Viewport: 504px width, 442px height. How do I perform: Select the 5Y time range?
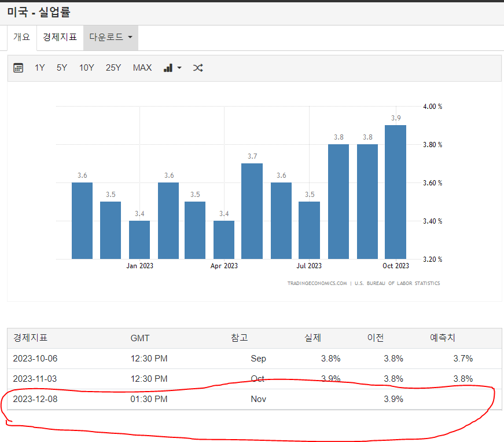click(62, 68)
